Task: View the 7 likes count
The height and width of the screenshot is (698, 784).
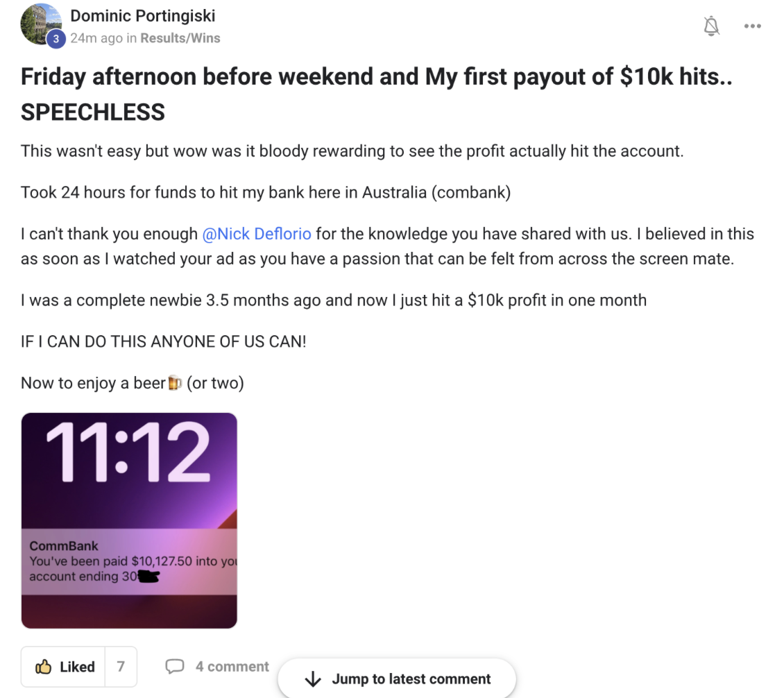Action: (x=121, y=667)
